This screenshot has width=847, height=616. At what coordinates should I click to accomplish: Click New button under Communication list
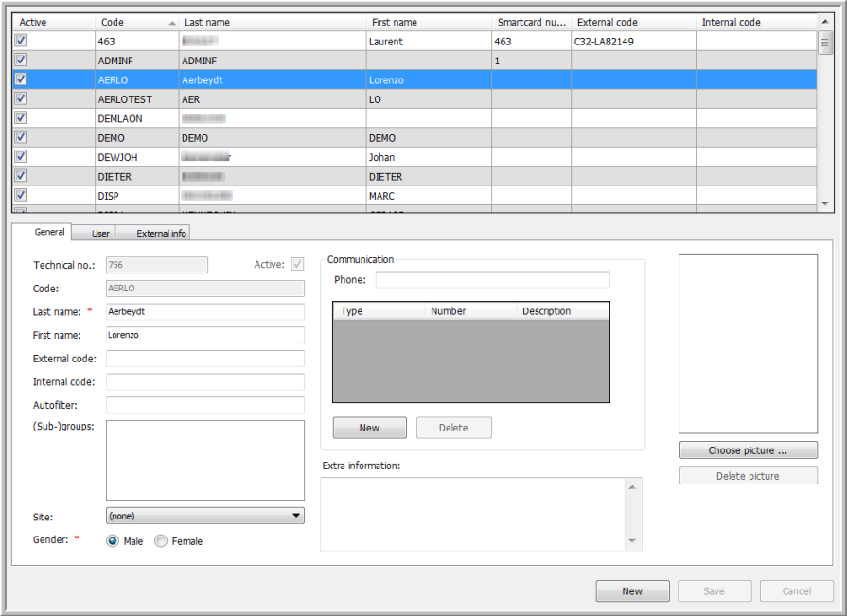click(x=369, y=428)
